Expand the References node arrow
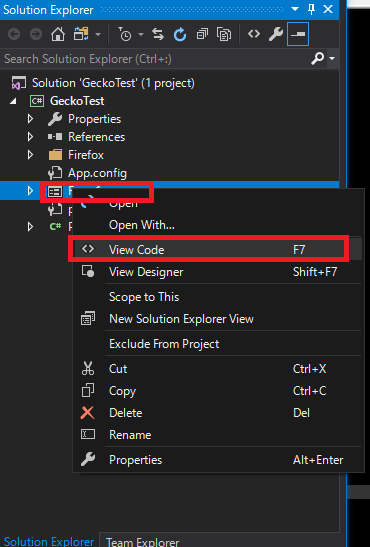 tap(30, 137)
